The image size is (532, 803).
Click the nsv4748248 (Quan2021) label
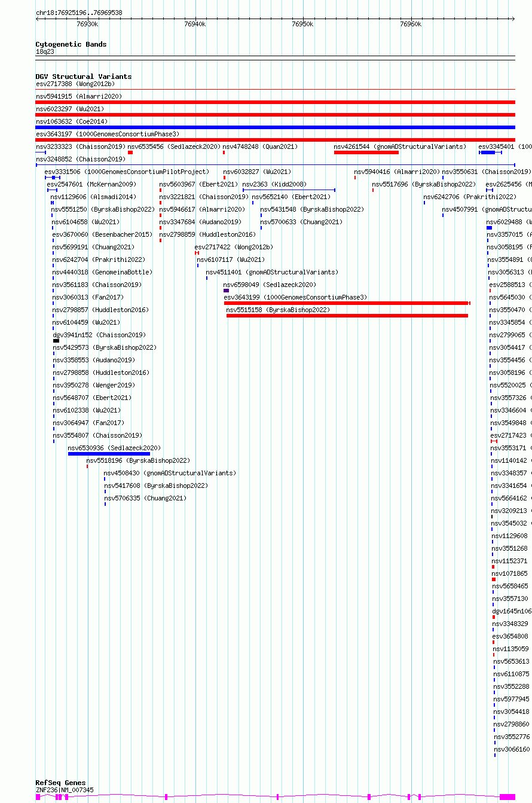[260, 146]
